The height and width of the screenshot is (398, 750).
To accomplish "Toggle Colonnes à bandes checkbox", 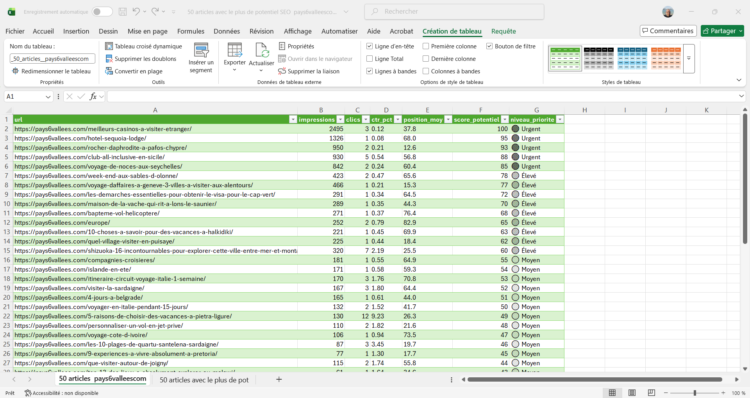I will point(425,71).
